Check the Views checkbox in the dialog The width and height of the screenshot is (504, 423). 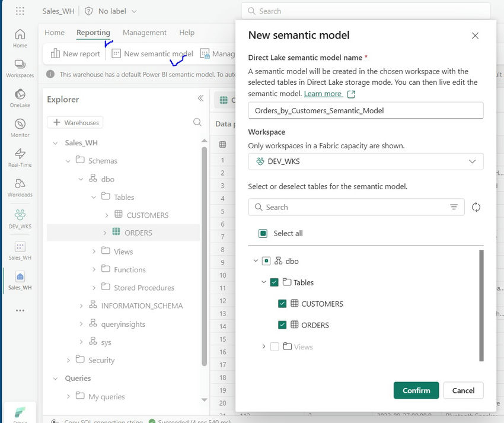[x=273, y=346]
